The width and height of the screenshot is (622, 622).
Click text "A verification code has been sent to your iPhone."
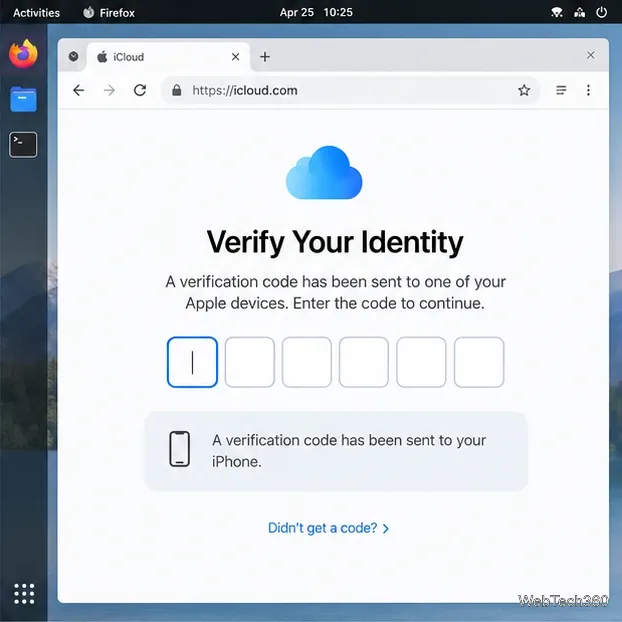(349, 451)
